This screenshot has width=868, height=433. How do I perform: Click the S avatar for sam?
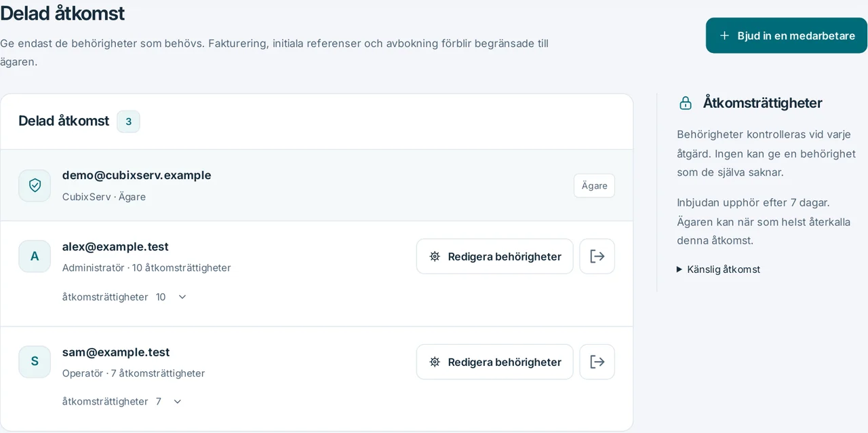(35, 362)
